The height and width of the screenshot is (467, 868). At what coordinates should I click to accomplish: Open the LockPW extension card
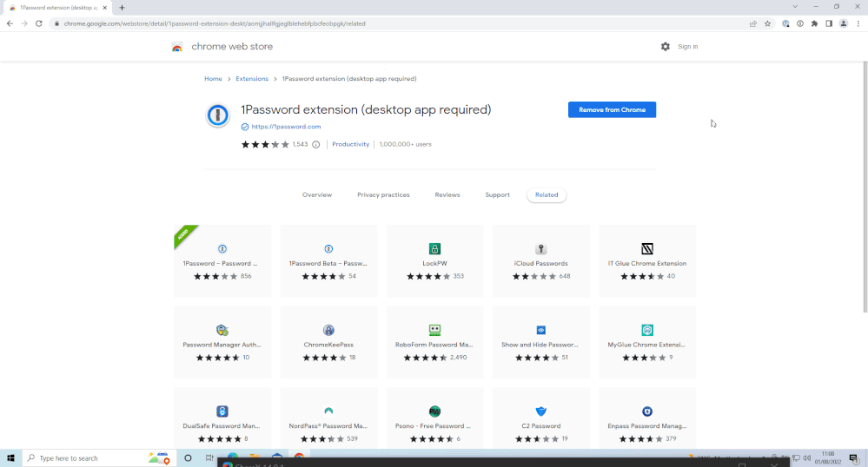coord(435,260)
